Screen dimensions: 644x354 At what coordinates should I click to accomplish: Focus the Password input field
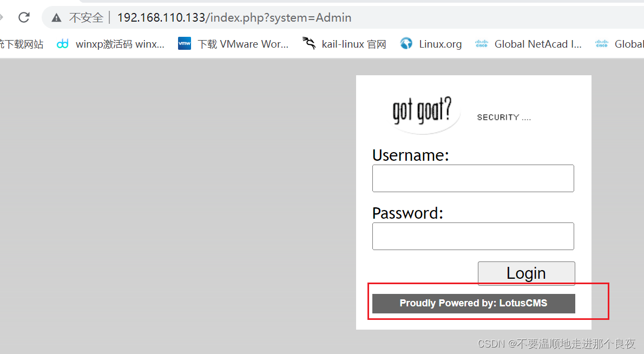point(473,236)
